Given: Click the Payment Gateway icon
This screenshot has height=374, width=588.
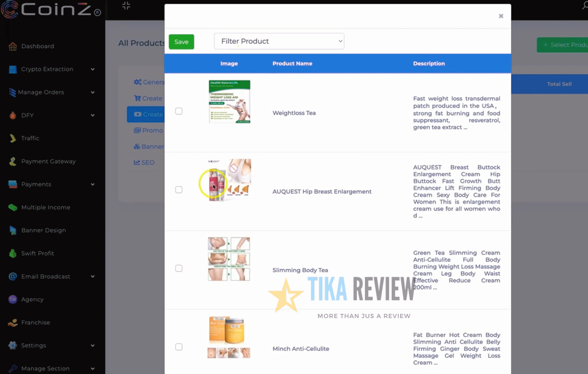Looking at the screenshot, I should [13, 162].
